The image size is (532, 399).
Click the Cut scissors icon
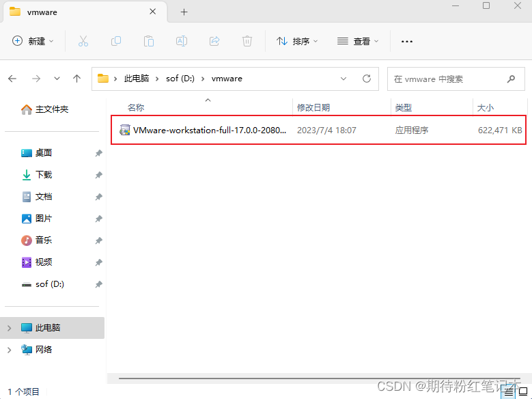click(x=83, y=42)
